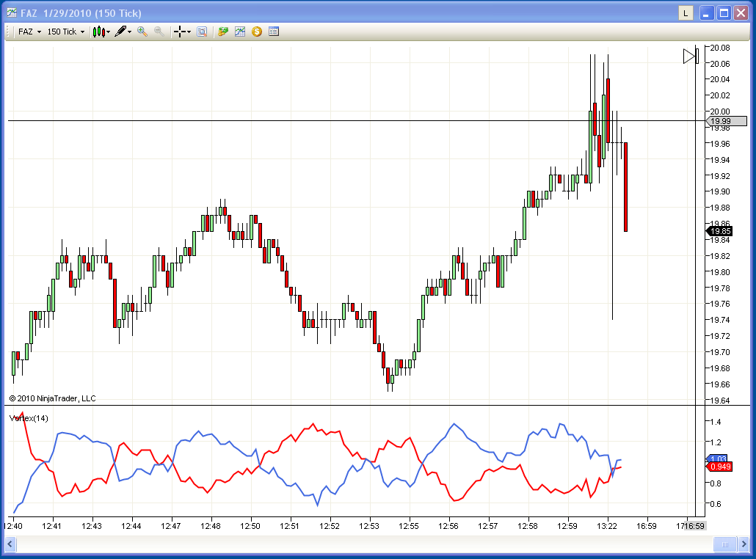Select the crosshair cursor tool
756x559 pixels.
click(180, 32)
